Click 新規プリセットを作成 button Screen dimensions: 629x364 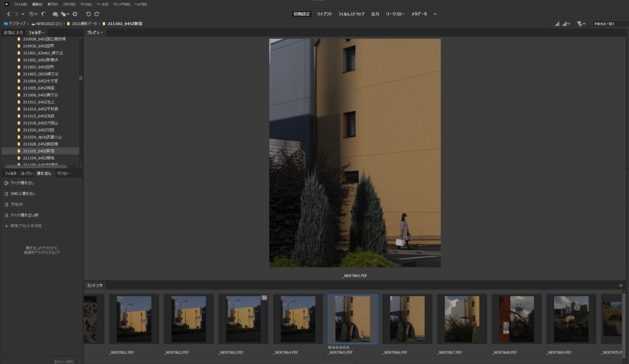(26, 226)
